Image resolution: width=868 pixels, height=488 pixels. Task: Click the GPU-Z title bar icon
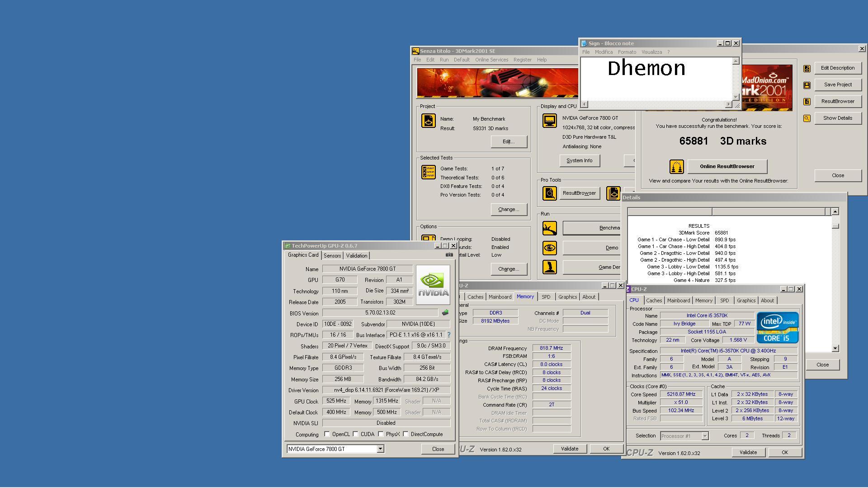(288, 246)
